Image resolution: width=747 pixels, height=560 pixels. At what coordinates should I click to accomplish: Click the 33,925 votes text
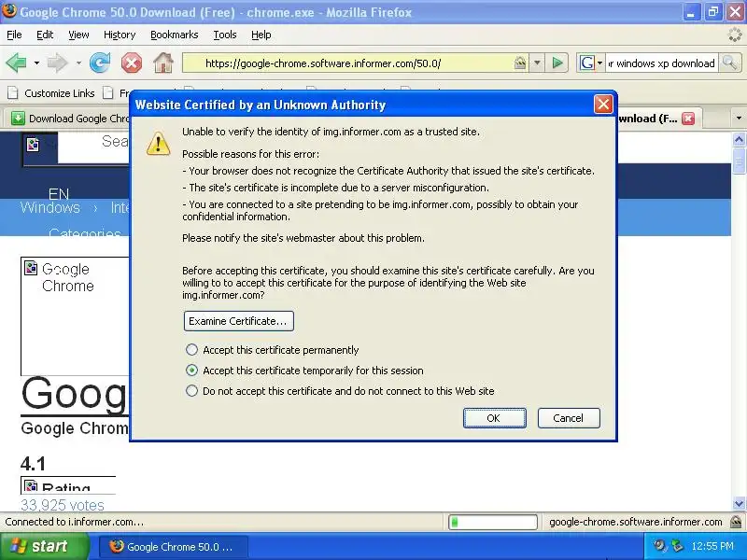click(x=63, y=505)
